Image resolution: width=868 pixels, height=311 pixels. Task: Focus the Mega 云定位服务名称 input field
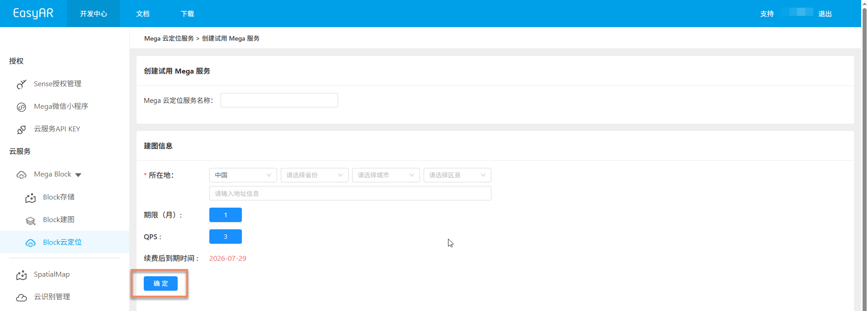pos(279,100)
